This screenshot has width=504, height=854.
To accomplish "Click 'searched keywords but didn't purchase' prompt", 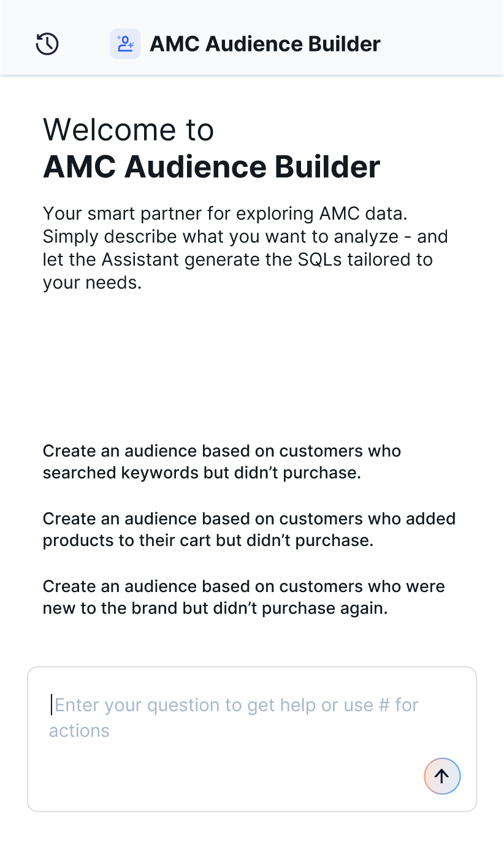I will pos(202,473).
